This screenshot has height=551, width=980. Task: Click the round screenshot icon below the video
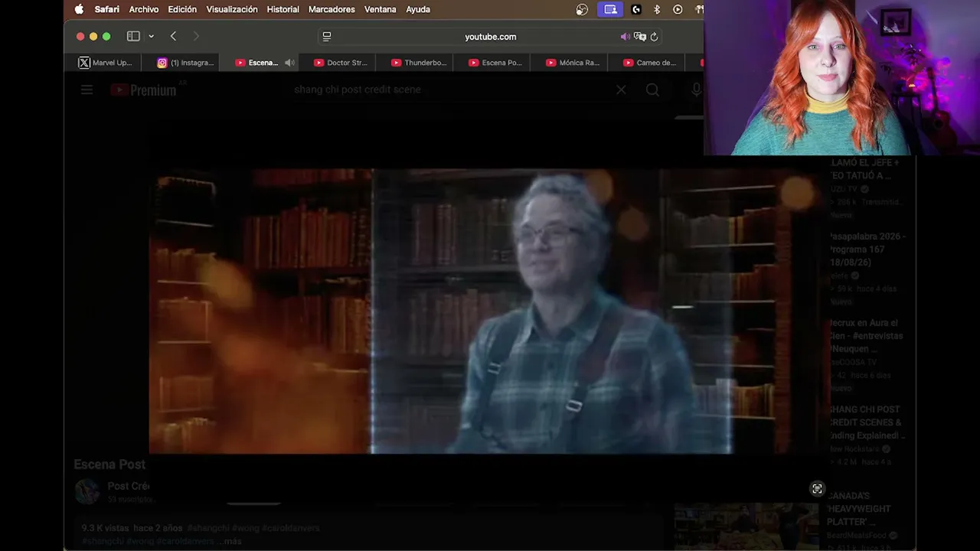pyautogui.click(x=817, y=489)
